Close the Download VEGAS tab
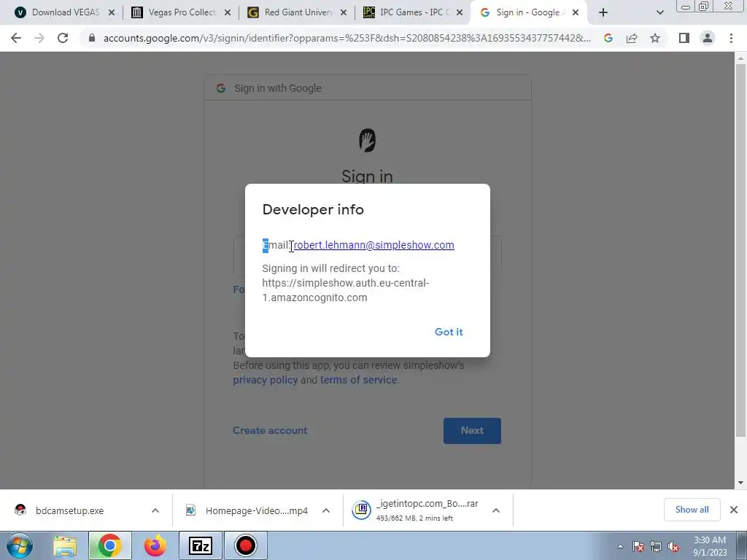 tap(112, 13)
